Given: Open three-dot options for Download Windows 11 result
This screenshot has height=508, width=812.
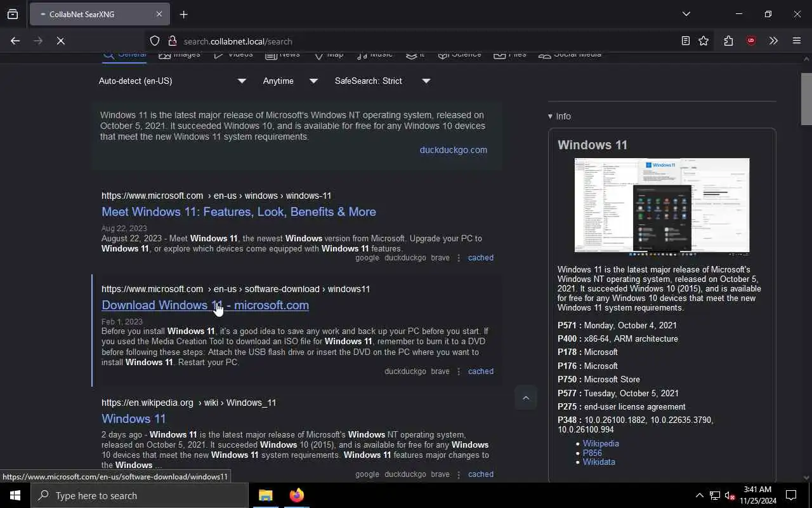Looking at the screenshot, I should pos(459,371).
